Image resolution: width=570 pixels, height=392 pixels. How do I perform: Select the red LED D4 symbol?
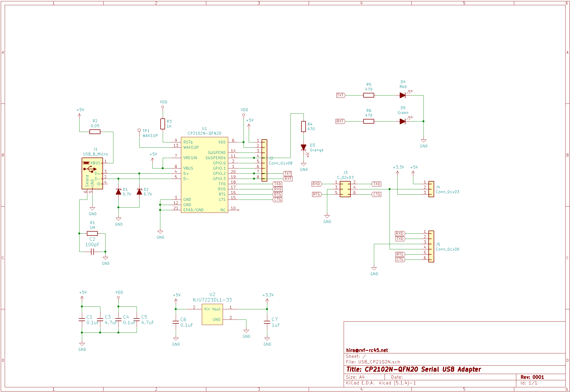(402, 95)
